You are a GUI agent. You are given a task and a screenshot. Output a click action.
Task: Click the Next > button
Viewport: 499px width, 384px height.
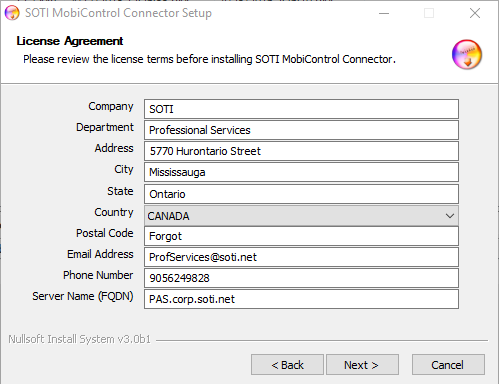point(362,365)
